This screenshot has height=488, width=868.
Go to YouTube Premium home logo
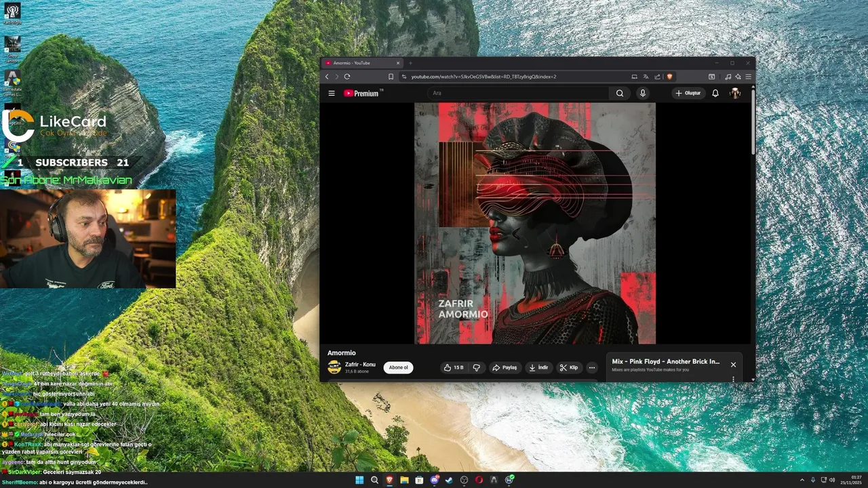(362, 93)
